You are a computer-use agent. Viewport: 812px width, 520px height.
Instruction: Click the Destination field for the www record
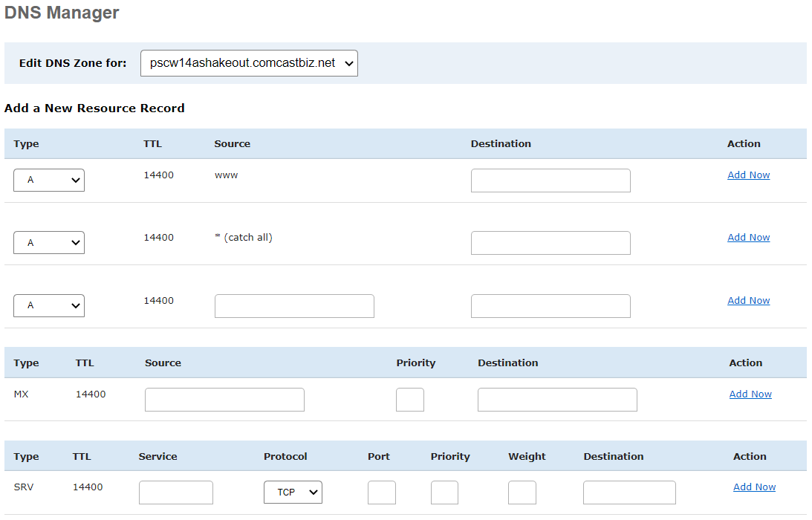tap(550, 180)
